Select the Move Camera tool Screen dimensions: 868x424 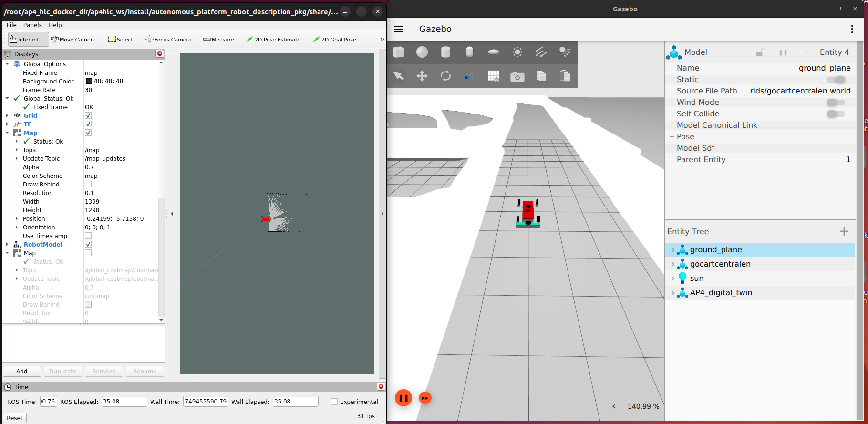coord(73,40)
